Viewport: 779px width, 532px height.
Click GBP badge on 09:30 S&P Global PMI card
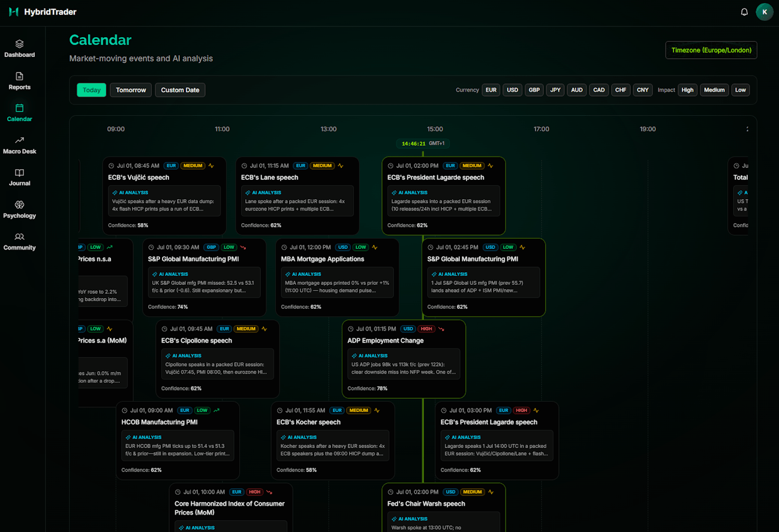tap(211, 247)
